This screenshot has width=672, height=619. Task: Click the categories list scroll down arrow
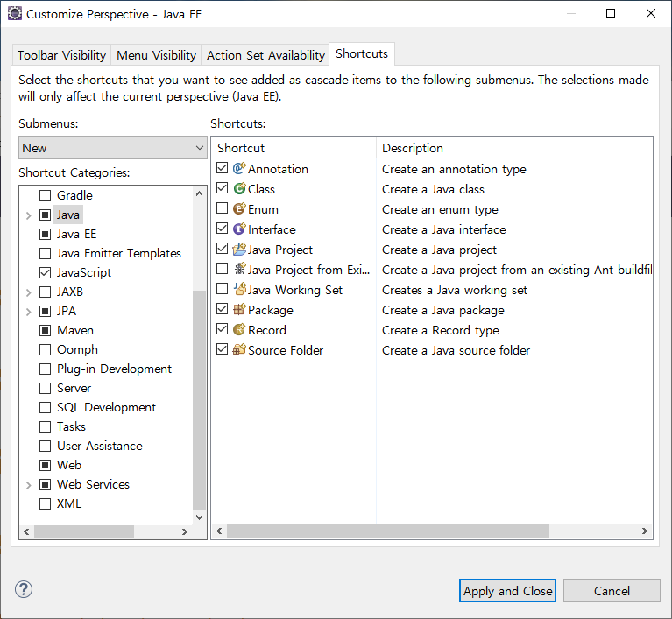click(199, 517)
